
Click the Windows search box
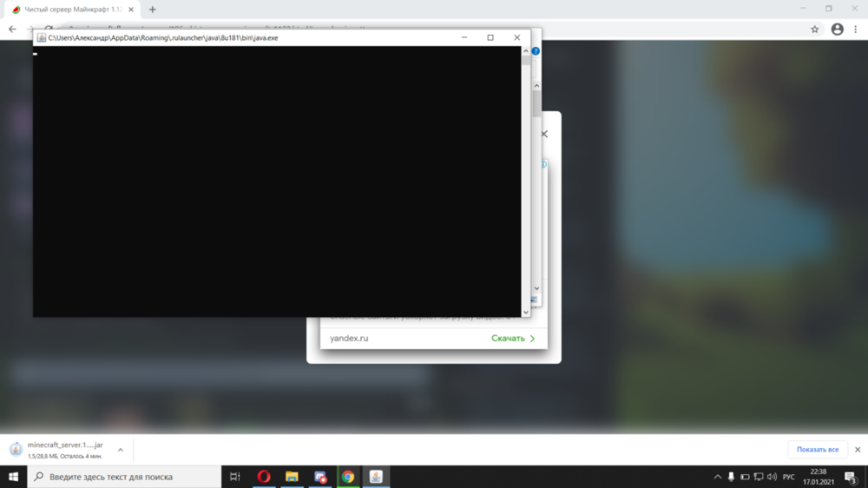(x=124, y=477)
